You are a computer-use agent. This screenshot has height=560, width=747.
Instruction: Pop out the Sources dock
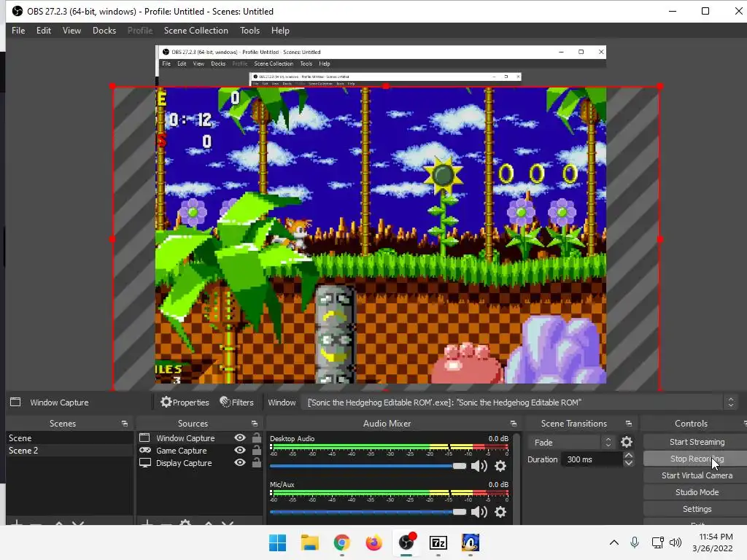[x=255, y=424]
